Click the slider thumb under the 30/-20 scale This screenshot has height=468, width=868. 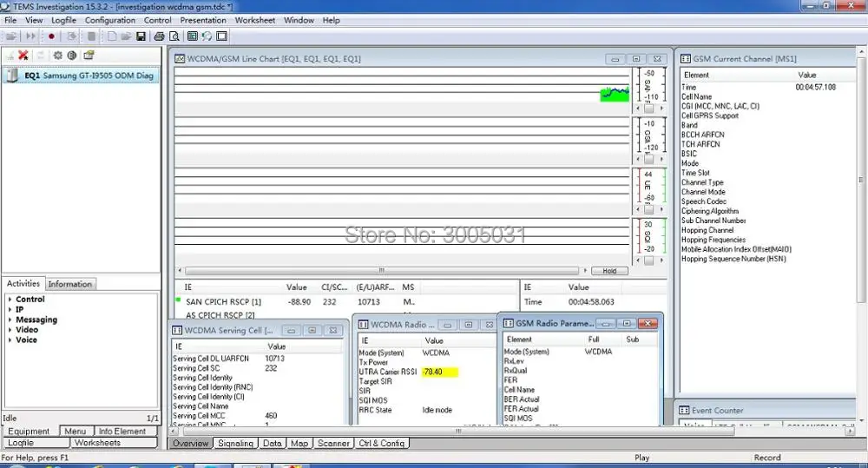tap(648, 260)
